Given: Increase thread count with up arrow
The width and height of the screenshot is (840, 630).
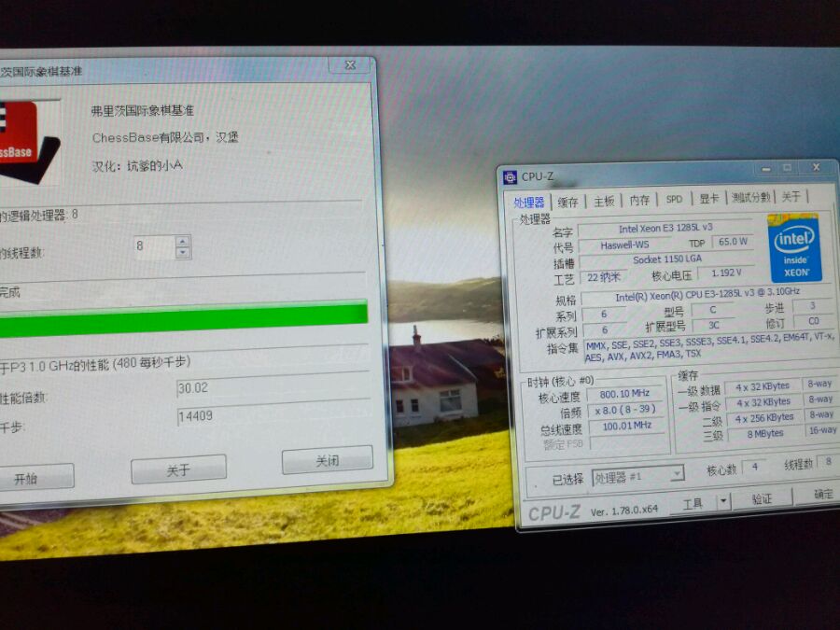Looking at the screenshot, I should click(183, 242).
